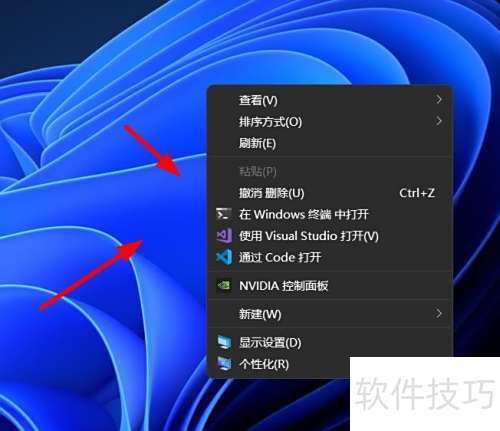Screen dimensions: 500x431
Task: Expand the 新建(W) submenu chevron
Action: pyautogui.click(x=439, y=313)
